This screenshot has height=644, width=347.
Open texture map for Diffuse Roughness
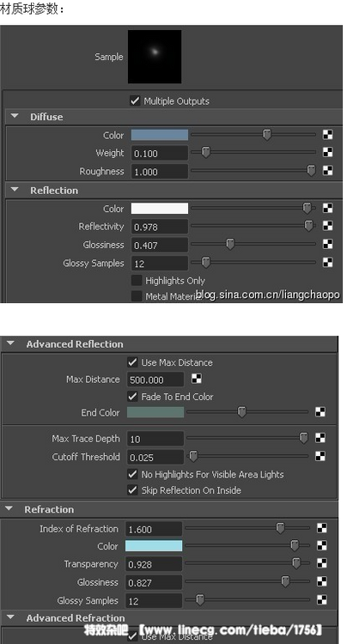(327, 171)
